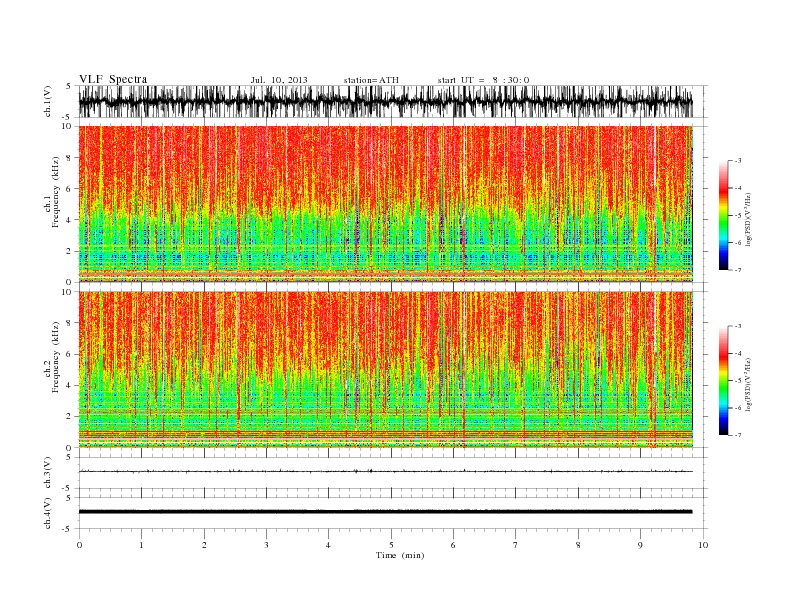Click the ch.1 colorbar 'log(PSD)(V²/Hz)' label
Image resolution: width=792 pixels, height=612 pixels.
748,219
